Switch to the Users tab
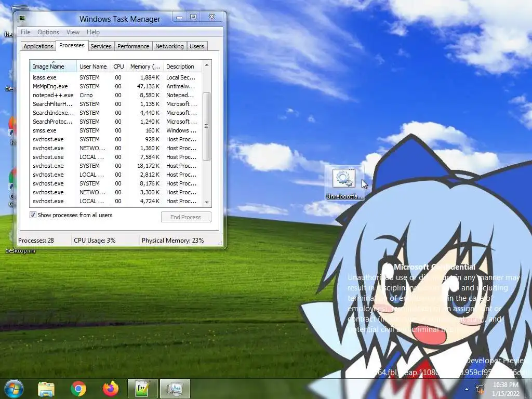The image size is (532, 399). click(197, 46)
